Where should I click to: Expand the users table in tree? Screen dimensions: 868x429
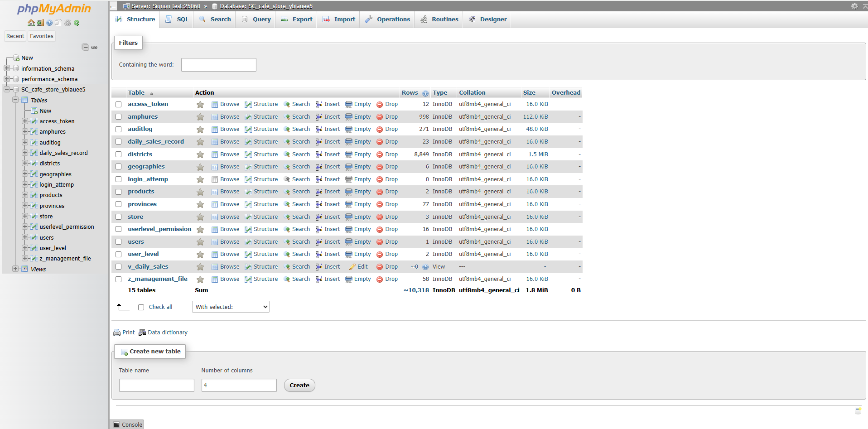pos(25,237)
